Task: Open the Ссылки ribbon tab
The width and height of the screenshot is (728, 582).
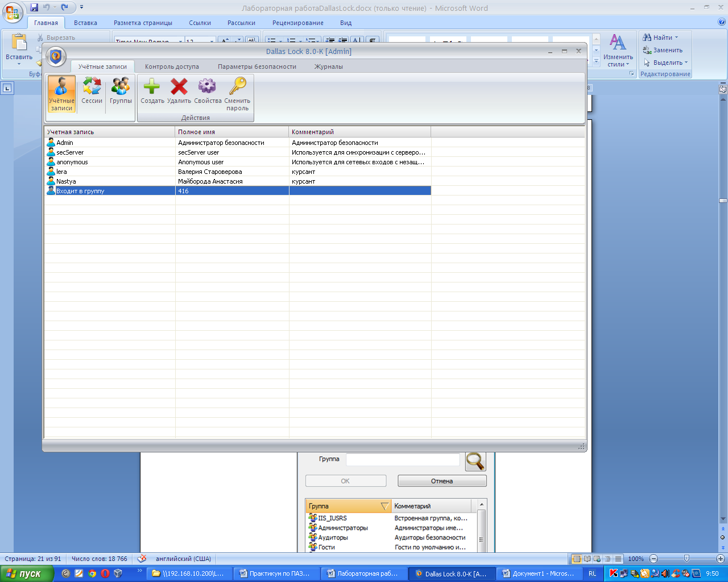Action: [200, 23]
